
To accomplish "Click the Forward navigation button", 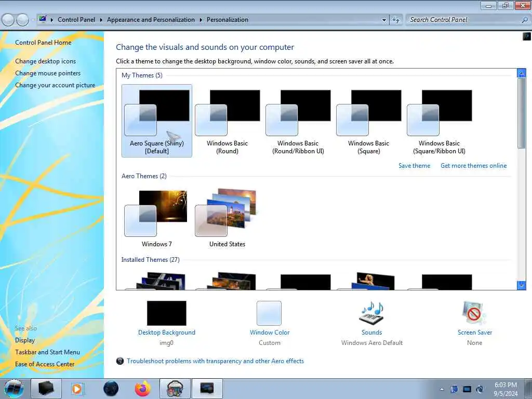I will pos(22,20).
